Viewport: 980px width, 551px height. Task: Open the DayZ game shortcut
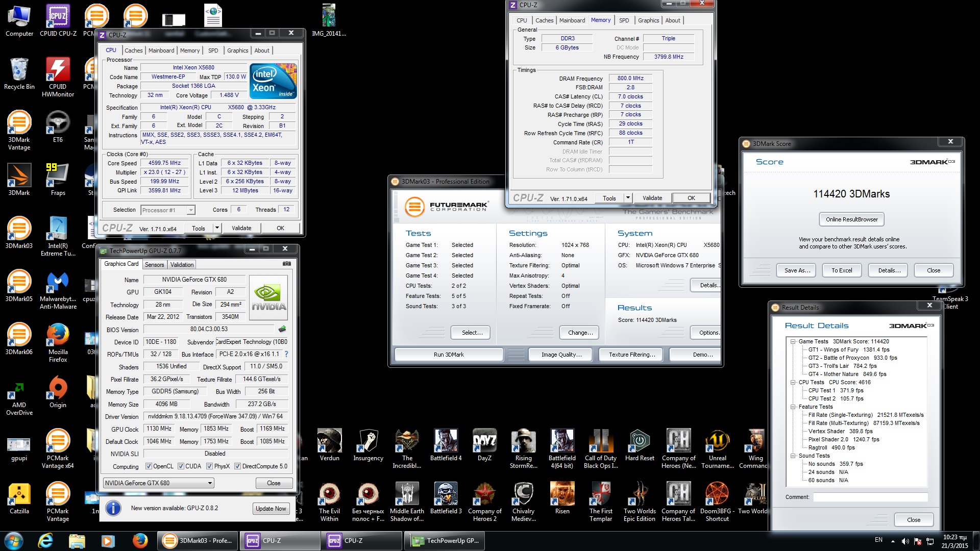pos(485,445)
